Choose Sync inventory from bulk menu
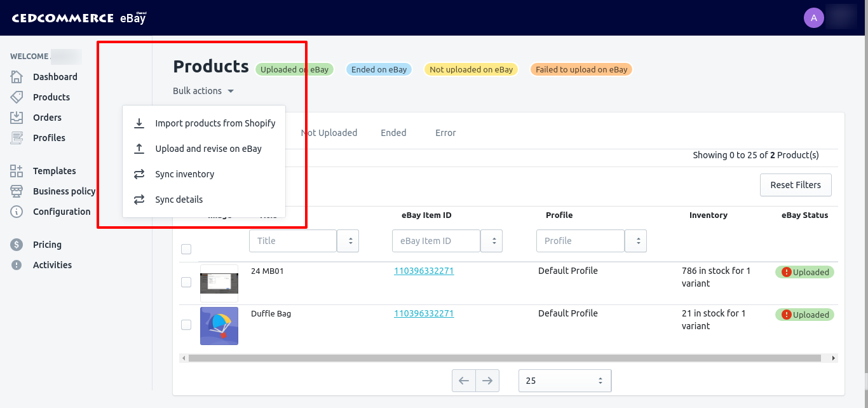 click(x=184, y=174)
